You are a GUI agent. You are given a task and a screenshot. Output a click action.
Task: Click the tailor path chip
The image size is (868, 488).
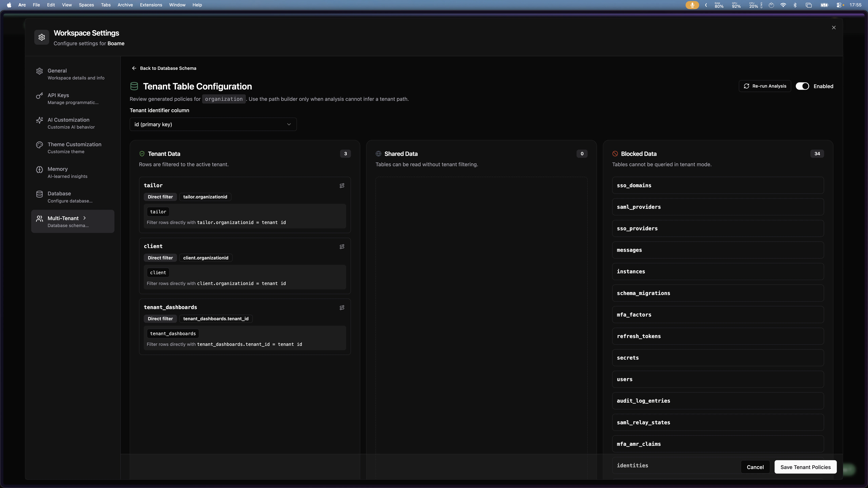pos(158,212)
